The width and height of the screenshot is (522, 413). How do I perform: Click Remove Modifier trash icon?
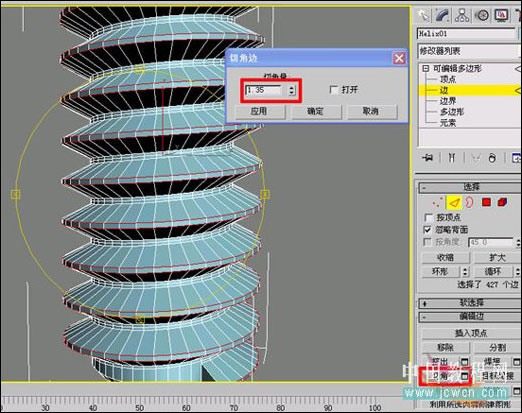(492, 158)
